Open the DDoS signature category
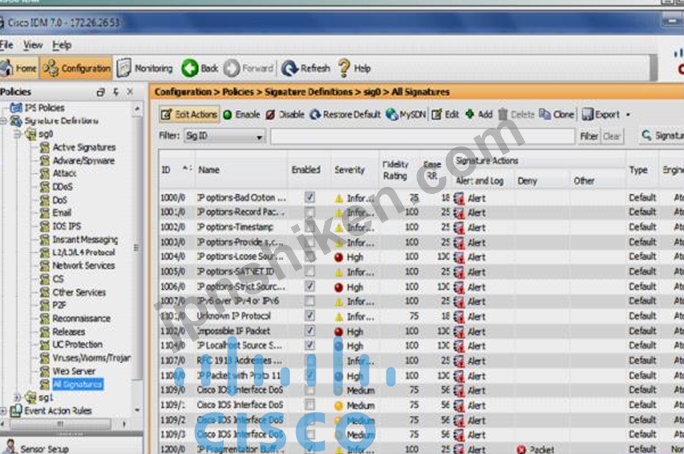This screenshot has height=454, width=684. pos(62,187)
